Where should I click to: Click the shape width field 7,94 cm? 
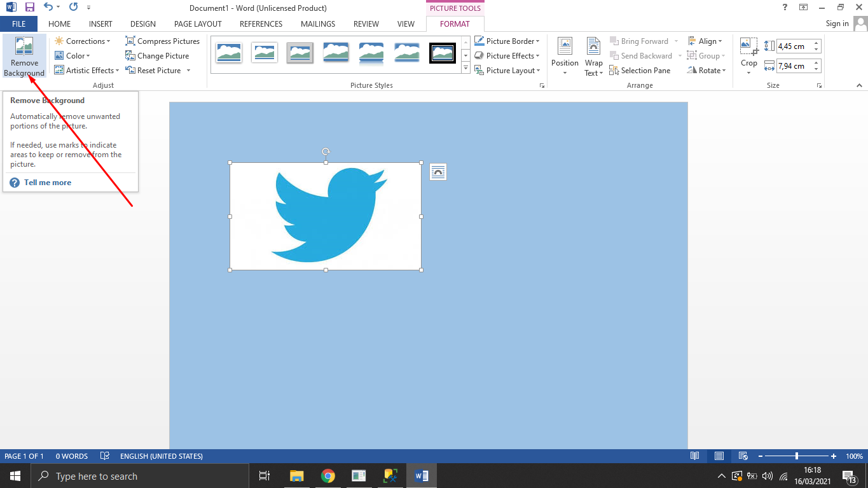[x=794, y=66]
